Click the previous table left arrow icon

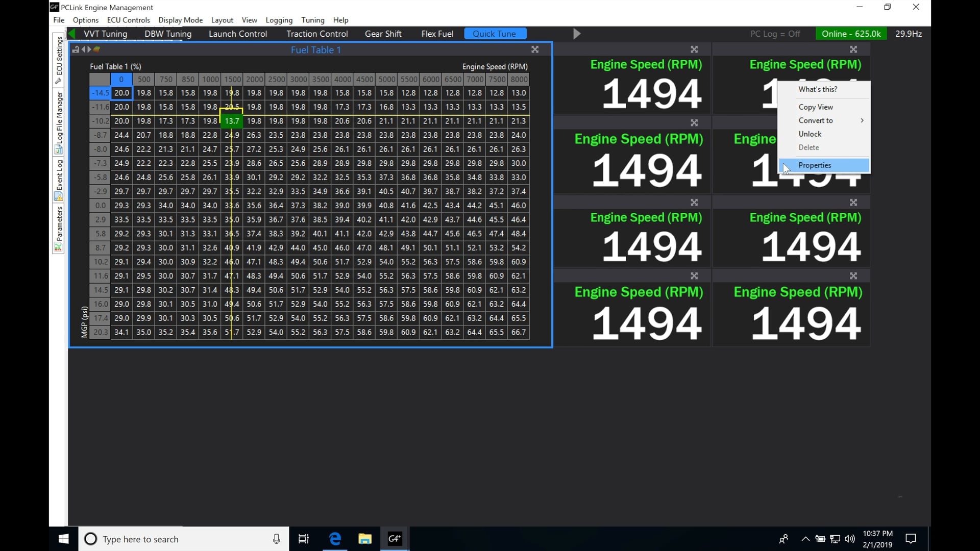[83, 49]
